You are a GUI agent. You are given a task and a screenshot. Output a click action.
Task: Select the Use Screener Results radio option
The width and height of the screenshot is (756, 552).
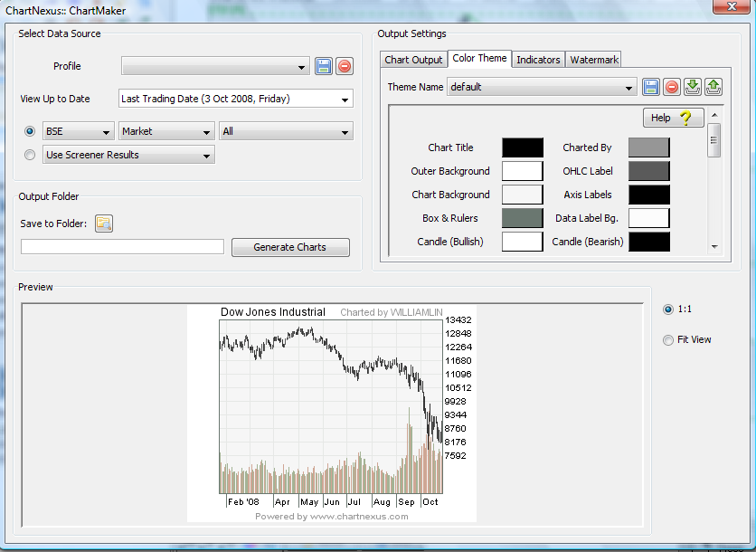pyautogui.click(x=31, y=155)
